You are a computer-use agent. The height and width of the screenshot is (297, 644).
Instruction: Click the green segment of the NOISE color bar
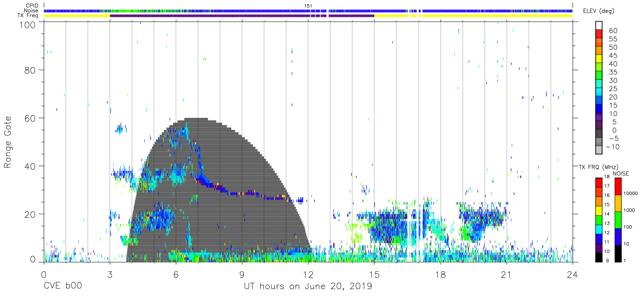click(618, 219)
